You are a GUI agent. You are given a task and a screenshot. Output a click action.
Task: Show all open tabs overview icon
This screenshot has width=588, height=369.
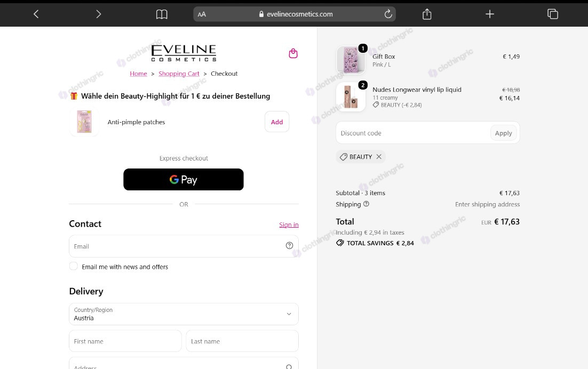coord(552,14)
